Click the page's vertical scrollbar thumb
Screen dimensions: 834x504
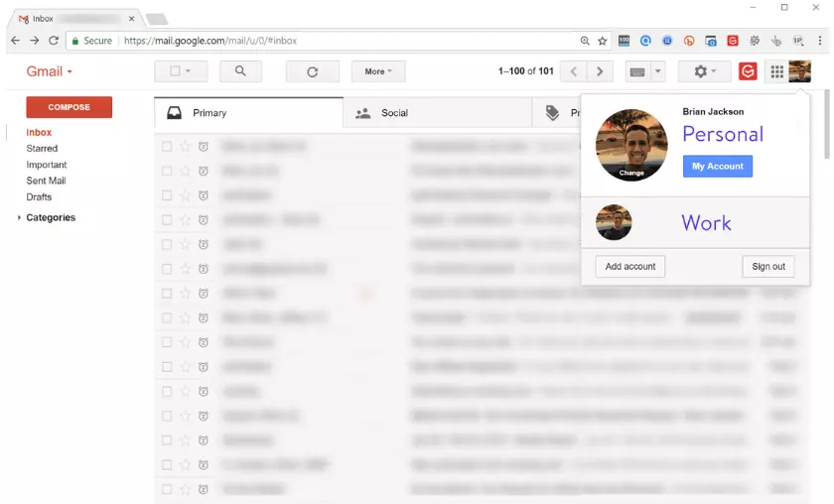[x=826, y=124]
